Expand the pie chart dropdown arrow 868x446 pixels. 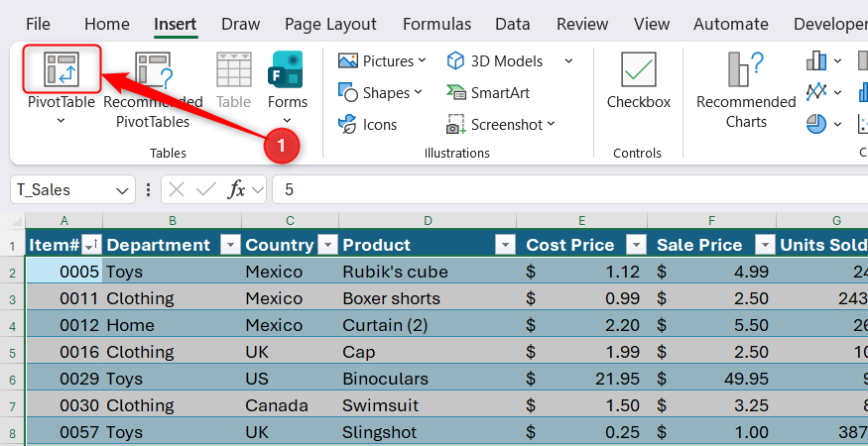click(x=837, y=125)
